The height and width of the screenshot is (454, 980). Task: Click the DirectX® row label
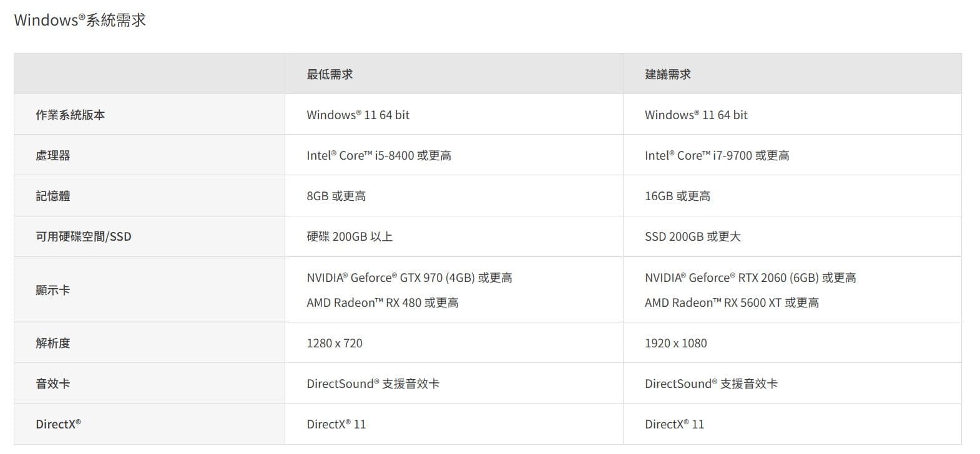(x=58, y=424)
